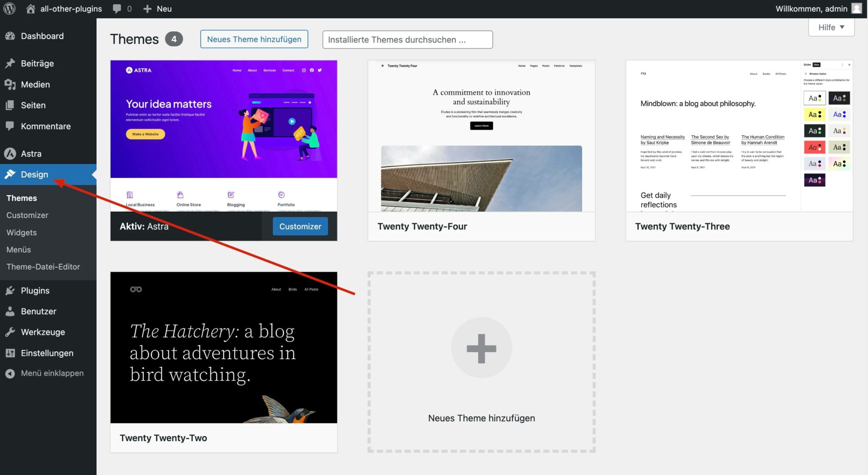Expand the Hilfe dropdown

[x=830, y=27]
